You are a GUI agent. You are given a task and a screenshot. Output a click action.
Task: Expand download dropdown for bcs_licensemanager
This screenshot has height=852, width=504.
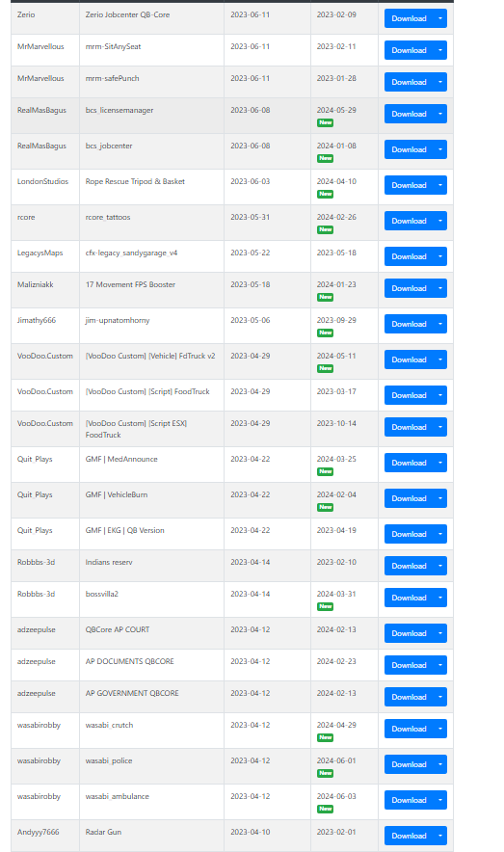click(x=440, y=114)
